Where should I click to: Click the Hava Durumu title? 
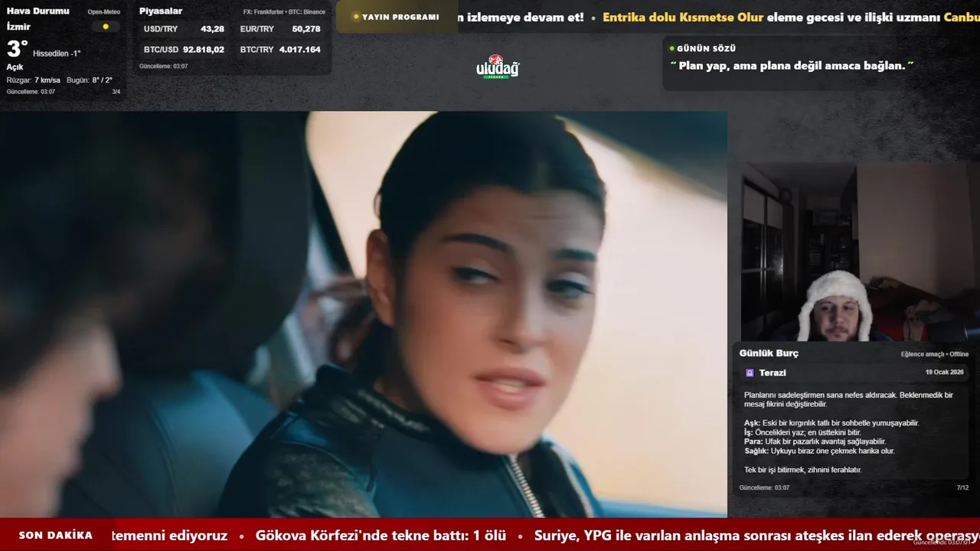point(38,11)
